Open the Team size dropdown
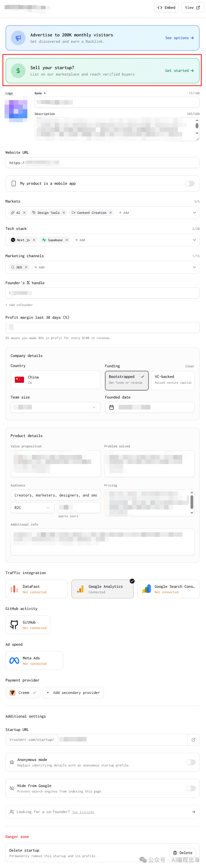This screenshot has width=206, height=868. click(x=55, y=408)
